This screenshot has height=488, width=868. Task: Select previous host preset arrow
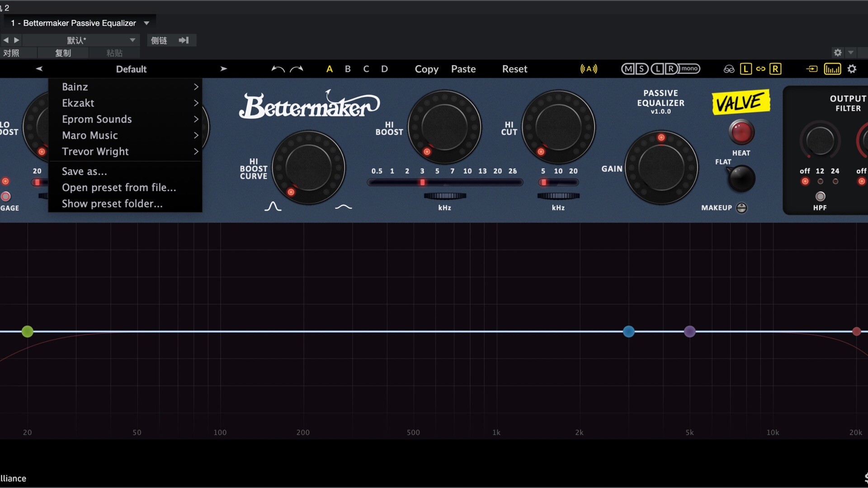coord(6,40)
